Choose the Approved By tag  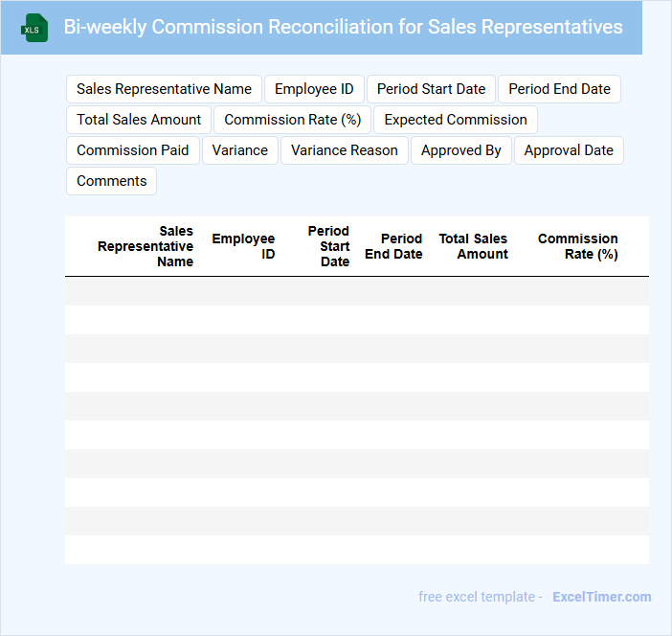[461, 150]
